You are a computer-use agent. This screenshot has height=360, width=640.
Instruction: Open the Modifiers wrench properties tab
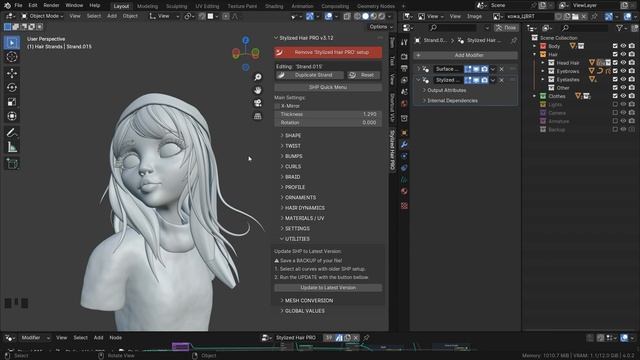click(404, 144)
